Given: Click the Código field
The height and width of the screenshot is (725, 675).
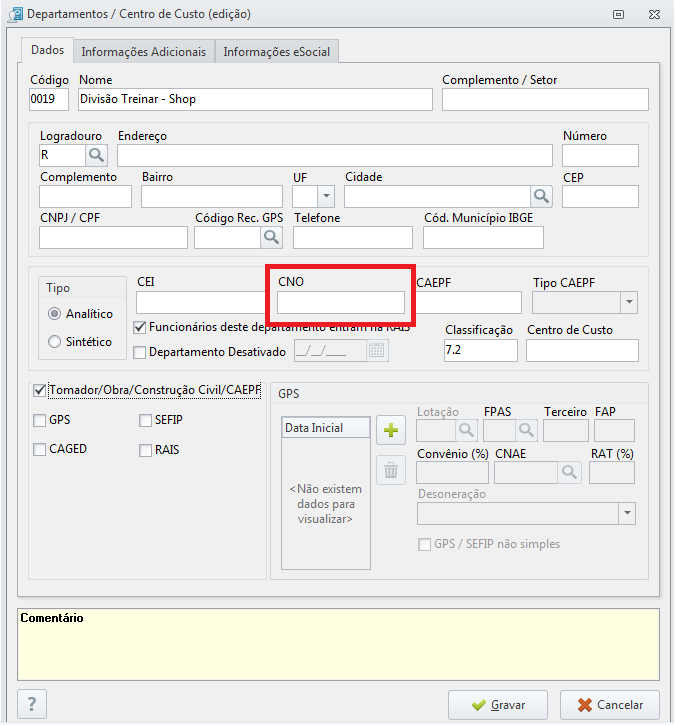Looking at the screenshot, I should point(49,99).
